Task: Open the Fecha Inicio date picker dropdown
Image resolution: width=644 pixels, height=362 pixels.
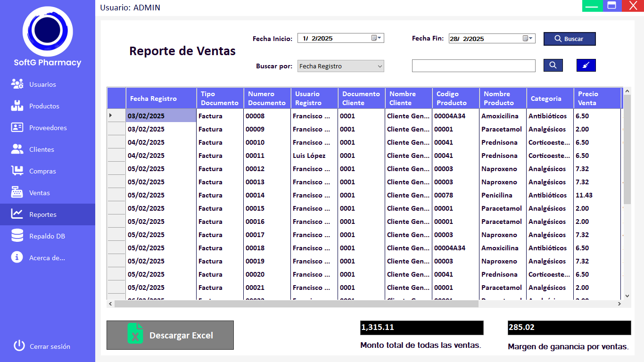Action: tap(377, 38)
